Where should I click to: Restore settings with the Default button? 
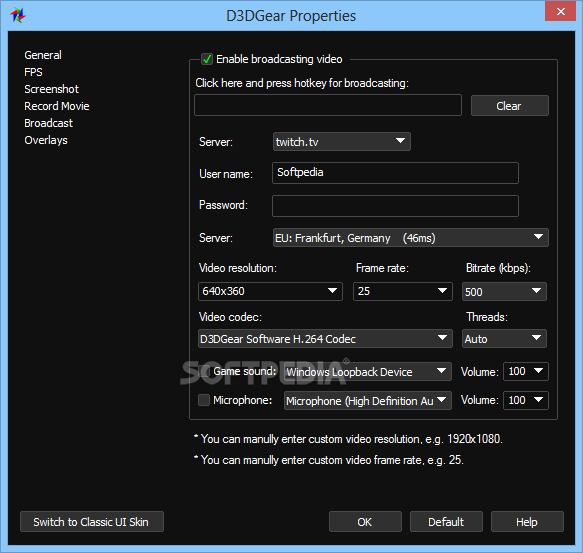[x=446, y=522]
